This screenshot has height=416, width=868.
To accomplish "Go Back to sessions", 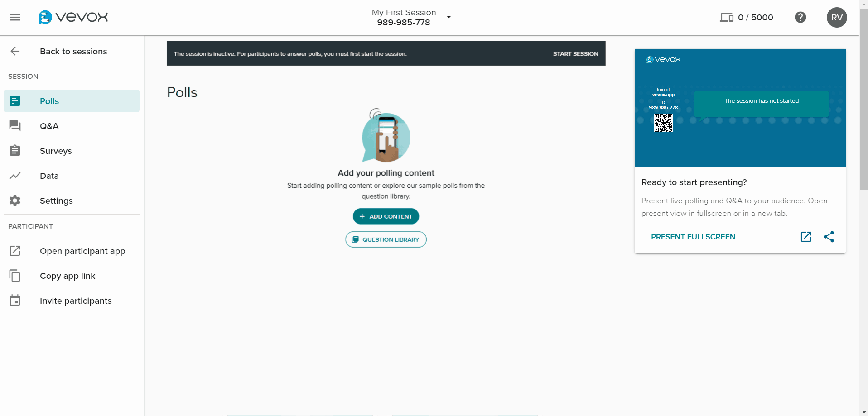I will tap(73, 51).
